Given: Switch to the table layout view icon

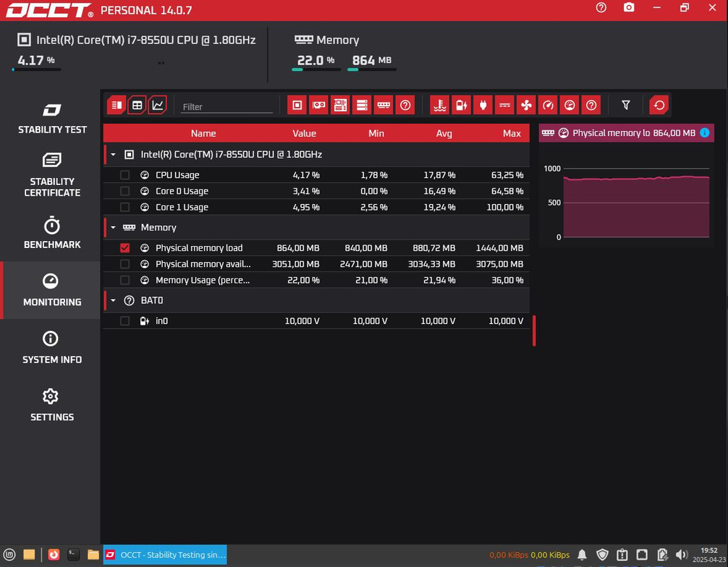Looking at the screenshot, I should 137,105.
